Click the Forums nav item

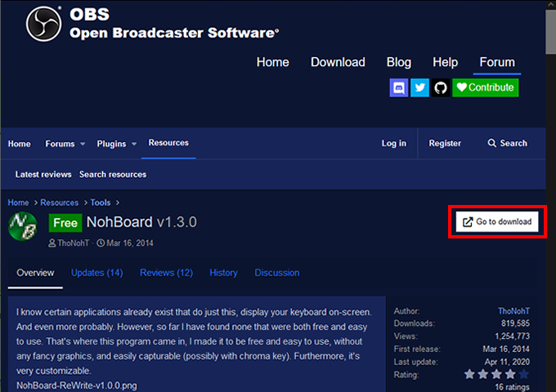click(60, 144)
